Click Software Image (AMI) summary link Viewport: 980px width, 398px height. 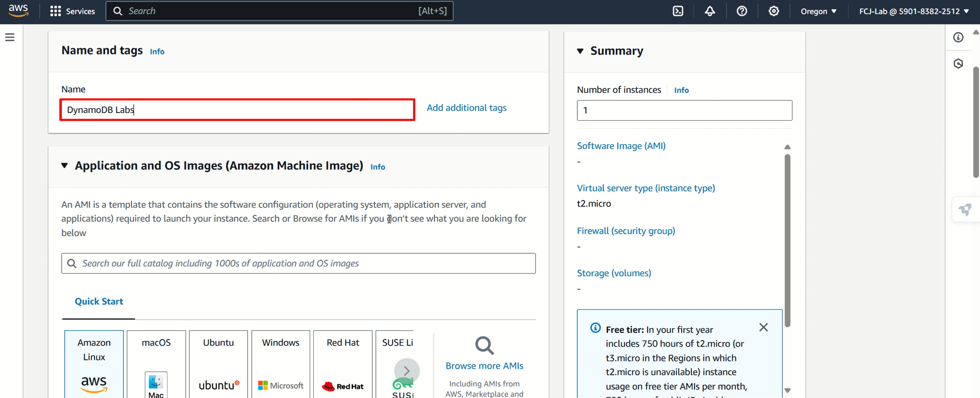[621, 146]
